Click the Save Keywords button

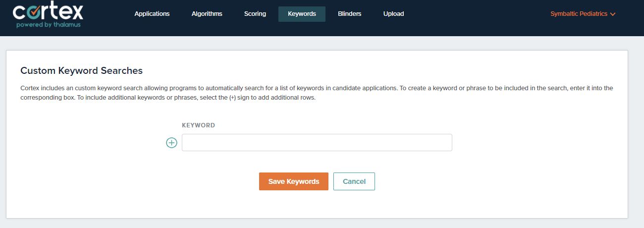294,181
